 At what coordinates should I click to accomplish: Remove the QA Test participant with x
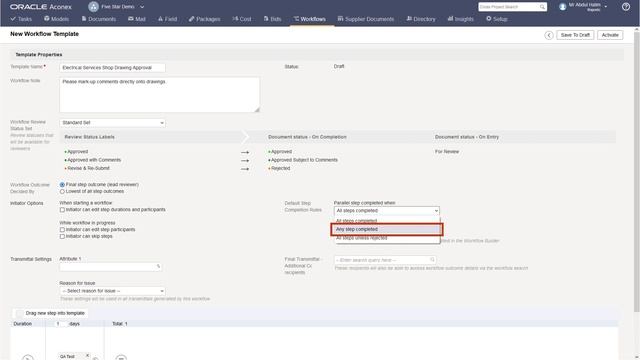pos(87,356)
